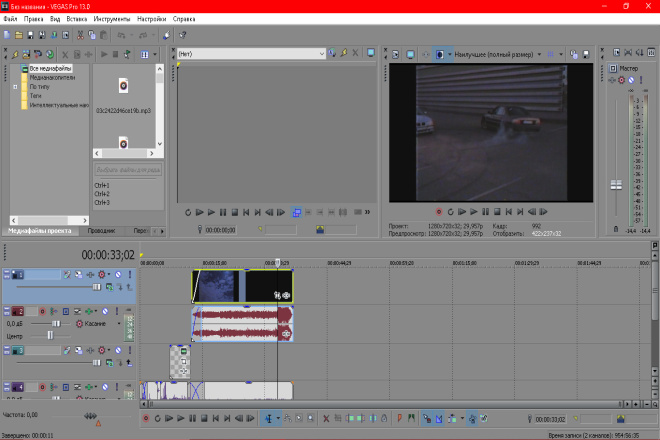Image resolution: width=660 pixels, height=440 pixels.
Task: Adjust track 2 pan slider labeled Центр
Action: pos(51,336)
